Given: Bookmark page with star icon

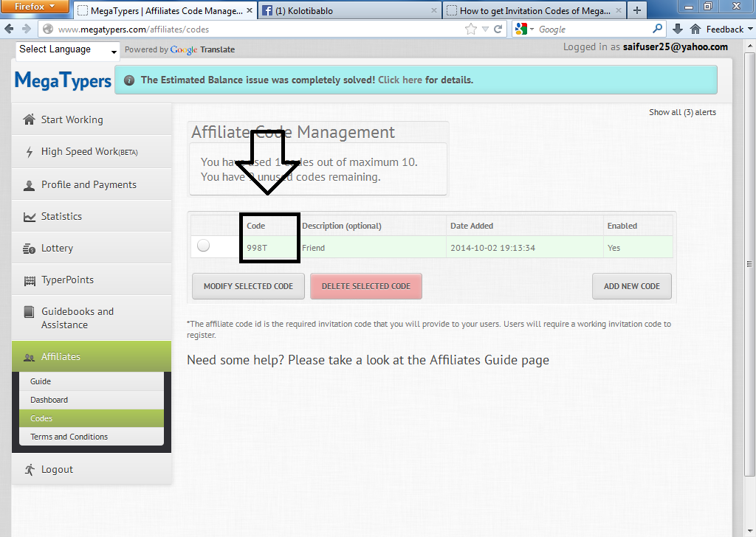Looking at the screenshot, I should 470,30.
